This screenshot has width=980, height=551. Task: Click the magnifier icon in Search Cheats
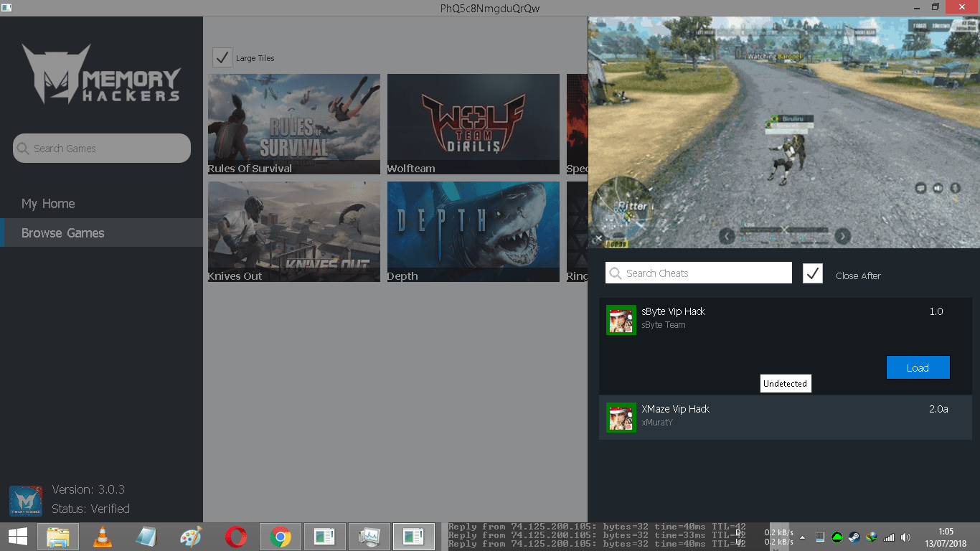coord(615,273)
